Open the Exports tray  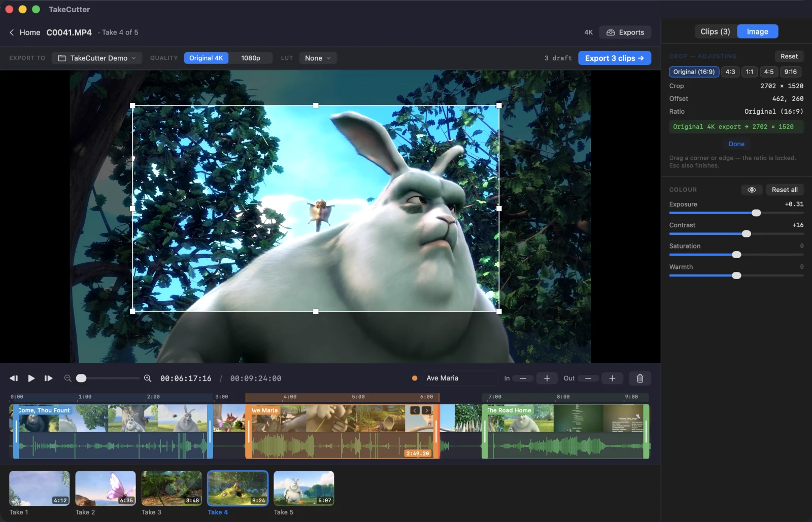click(x=625, y=32)
